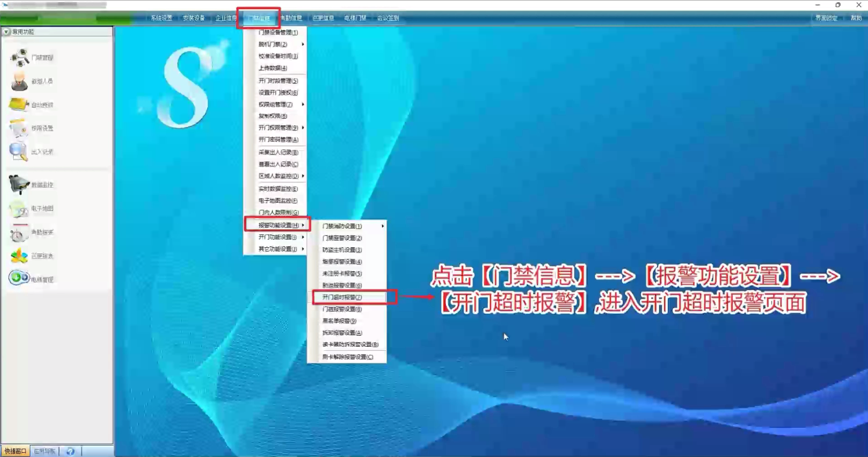Select 开门超时报警 from the alarm submenu
Image resolution: width=868 pixels, height=457 pixels.
point(342,297)
